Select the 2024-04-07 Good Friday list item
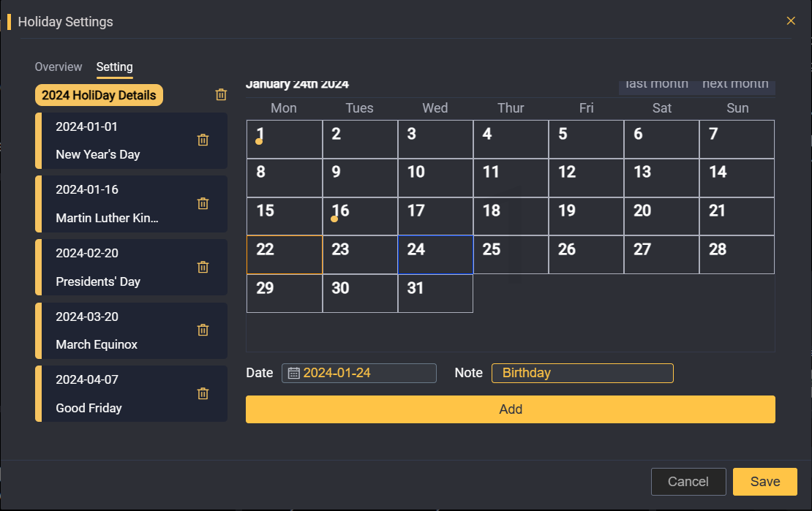Screen dimensions: 812x511 pos(117,394)
